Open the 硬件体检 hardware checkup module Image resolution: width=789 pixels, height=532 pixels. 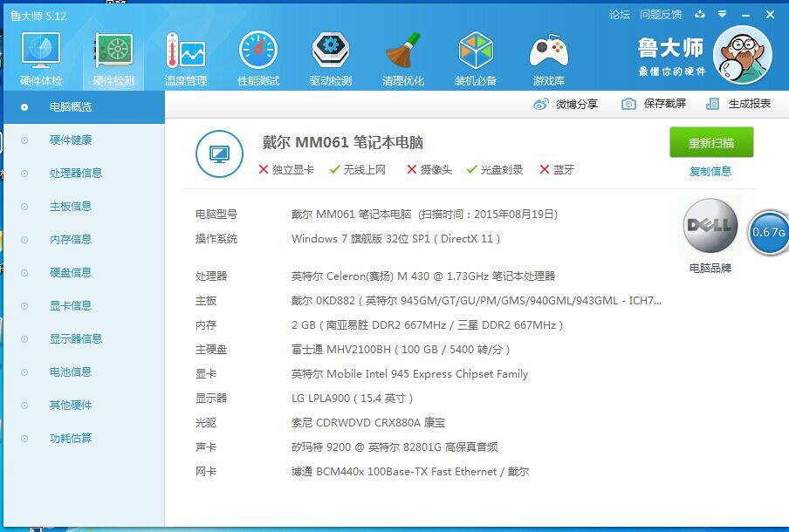pyautogui.click(x=41, y=58)
